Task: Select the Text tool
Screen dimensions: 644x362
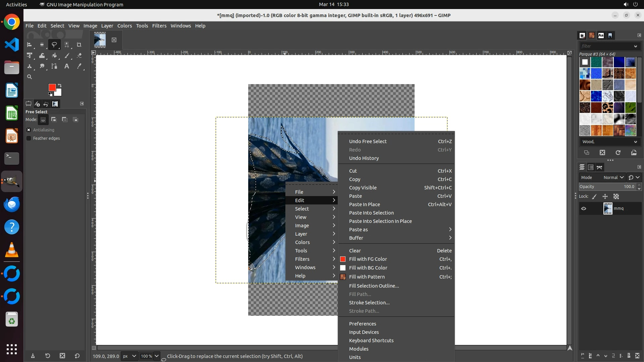Action: point(67,66)
